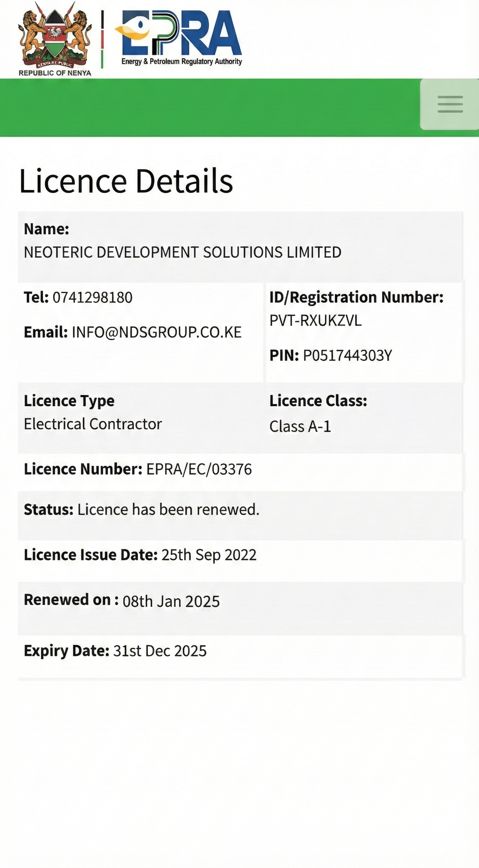This screenshot has width=479, height=868.
Task: Click the issue date 25th Sep 2022
Action: pyautogui.click(x=209, y=555)
